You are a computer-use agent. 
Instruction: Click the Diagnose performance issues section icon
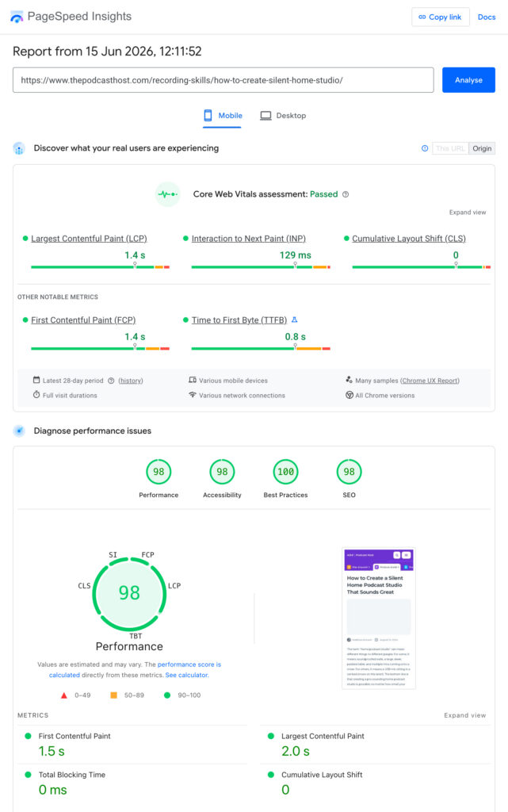point(19,431)
